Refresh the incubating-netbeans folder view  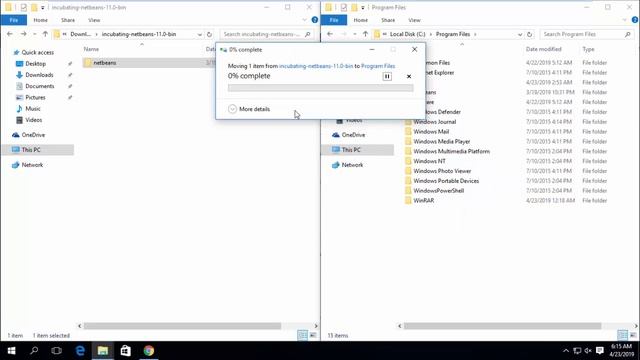click(x=209, y=34)
